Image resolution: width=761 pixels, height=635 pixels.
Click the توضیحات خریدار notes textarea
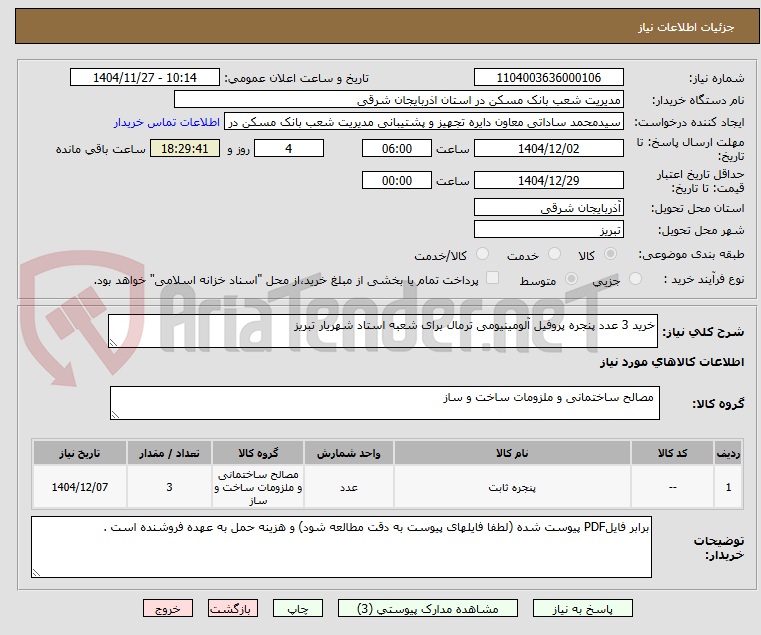[341, 547]
